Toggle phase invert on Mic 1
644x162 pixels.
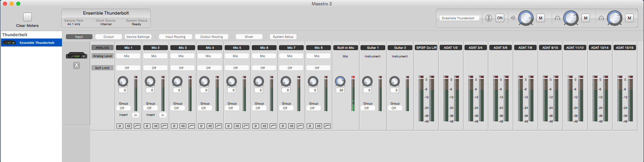coord(120,126)
